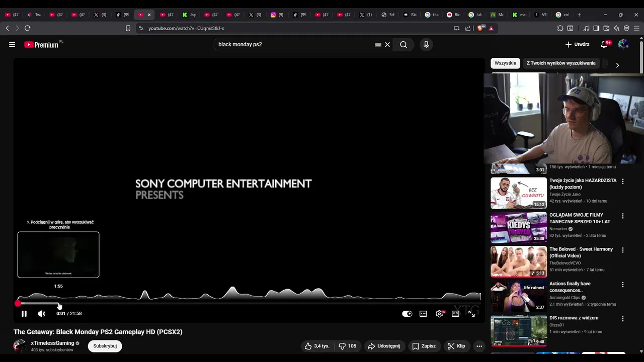
Task: Open options for Twoje życie jako HAZARDZISTA
Action: coord(622,182)
